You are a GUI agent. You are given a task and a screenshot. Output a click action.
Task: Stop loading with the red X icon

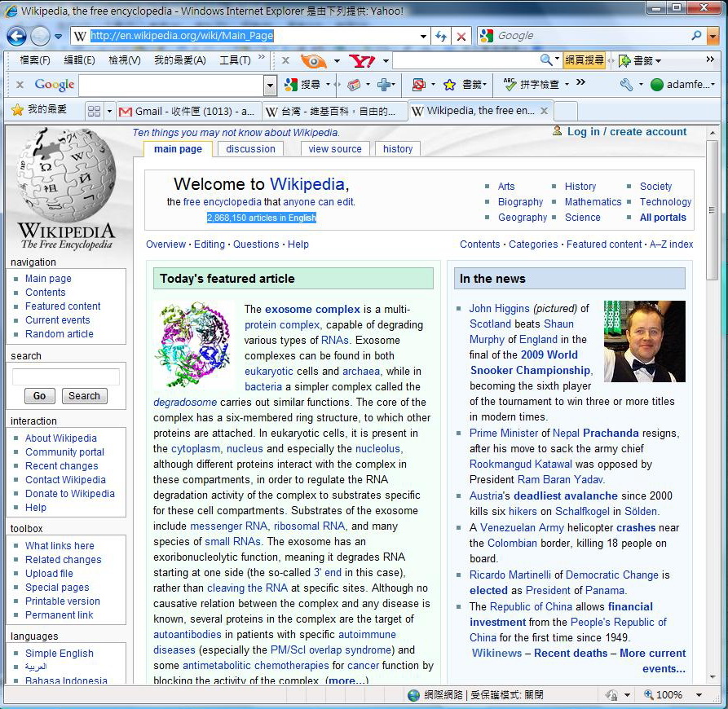461,36
